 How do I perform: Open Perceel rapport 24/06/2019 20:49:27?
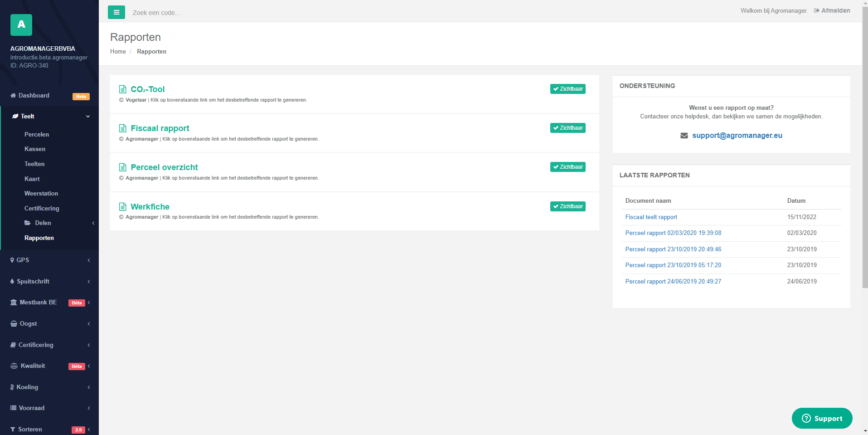point(673,282)
